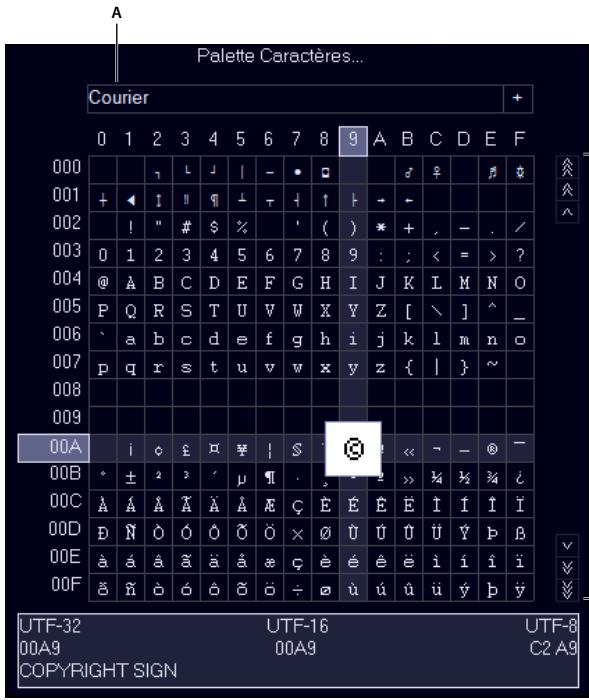Select the male ♂ symbol in row 000

coord(409,171)
